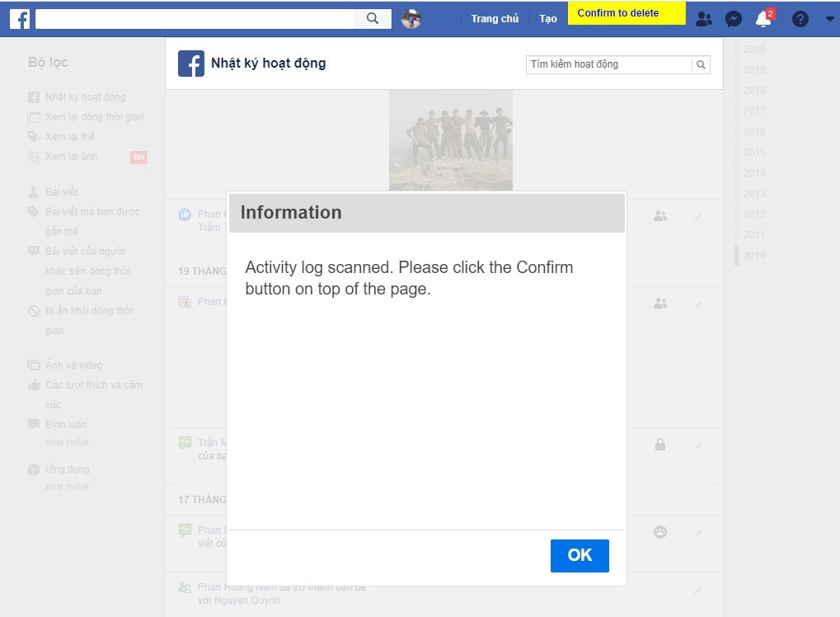This screenshot has height=617, width=840.
Task: Select Bình luận filter
Action: pyautogui.click(x=65, y=425)
